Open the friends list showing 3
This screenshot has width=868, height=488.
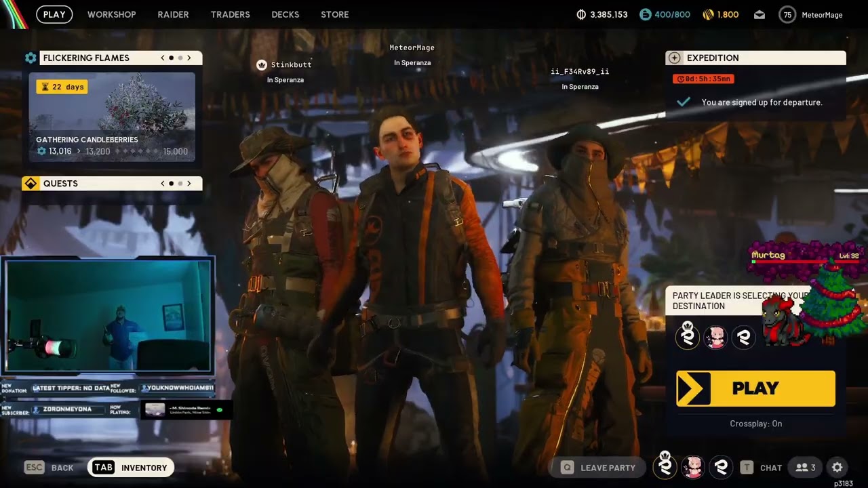click(x=805, y=468)
